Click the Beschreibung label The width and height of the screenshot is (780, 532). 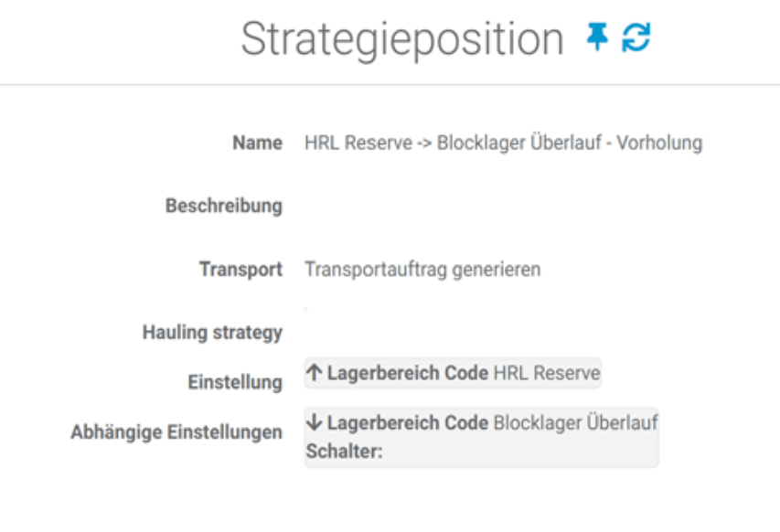click(x=223, y=207)
